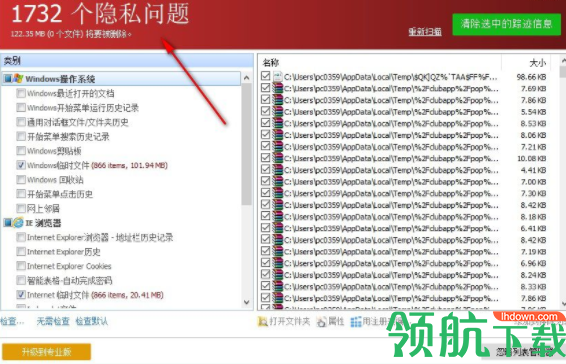Click the 无需检查 link
The image size is (566, 364).
tap(53, 321)
